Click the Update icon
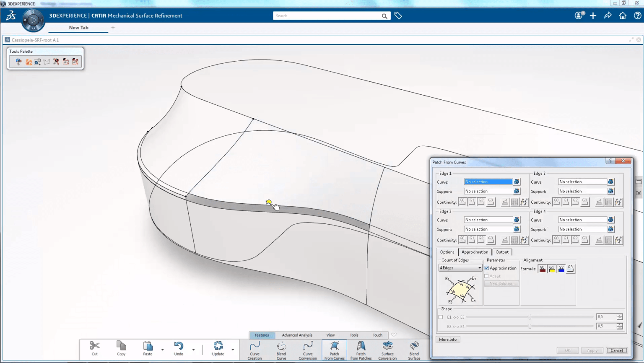This screenshot has width=644, height=363. [218, 346]
